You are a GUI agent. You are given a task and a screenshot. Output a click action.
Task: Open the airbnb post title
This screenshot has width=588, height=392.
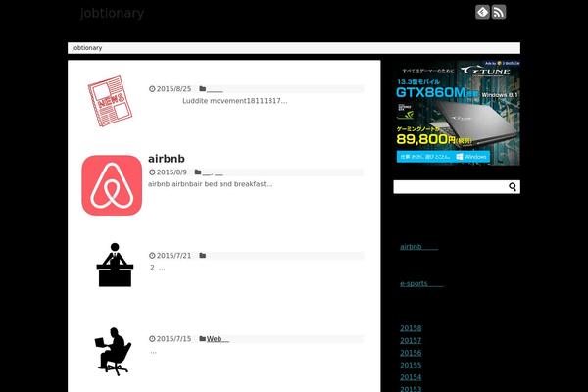167,158
